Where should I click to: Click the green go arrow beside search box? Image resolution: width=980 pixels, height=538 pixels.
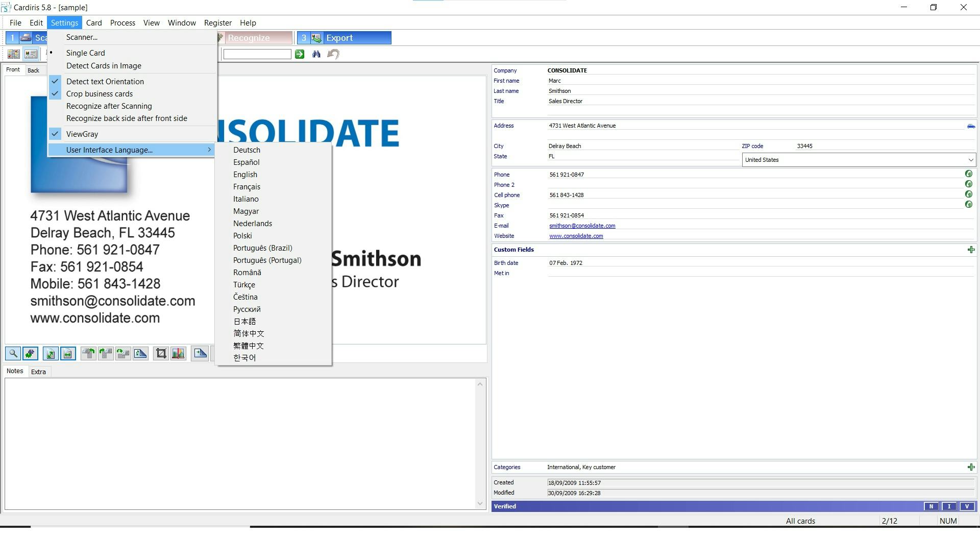coord(300,54)
